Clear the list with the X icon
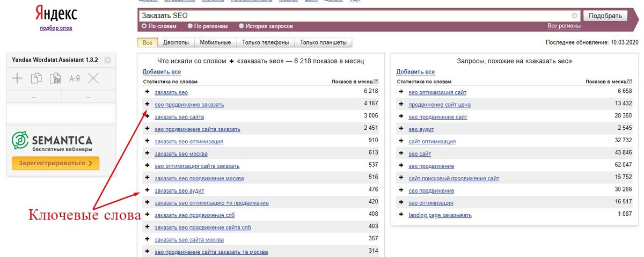Viewport: 644px width, 257px height. pos(93,79)
